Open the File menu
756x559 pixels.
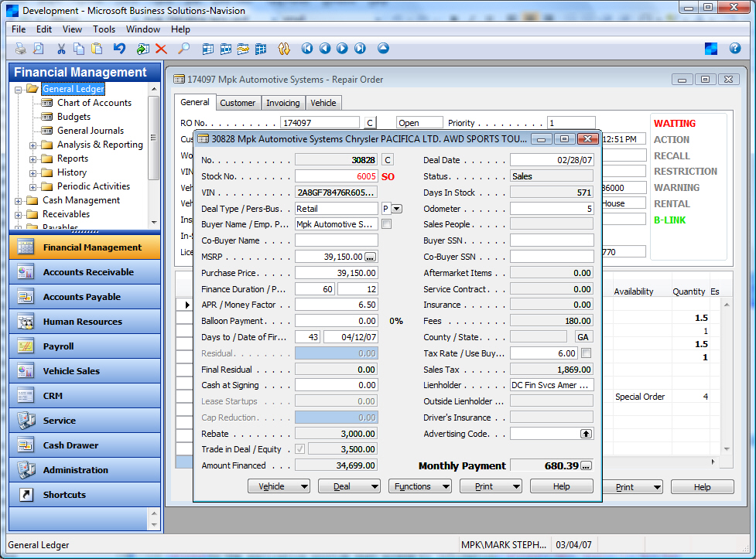click(x=19, y=29)
